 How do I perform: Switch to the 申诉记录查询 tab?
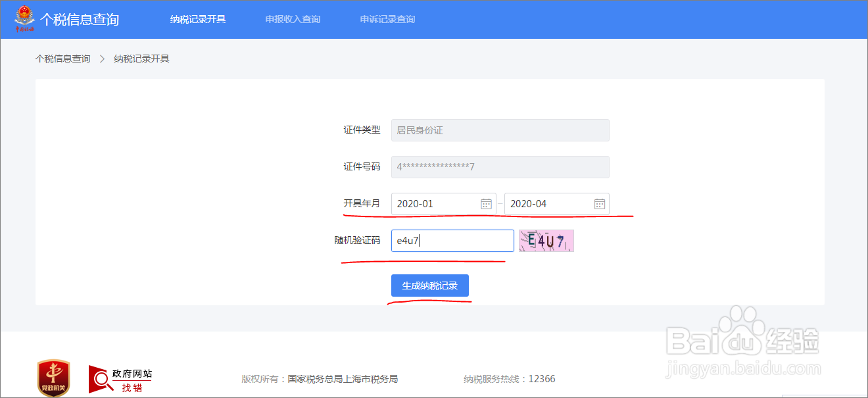coord(387,20)
